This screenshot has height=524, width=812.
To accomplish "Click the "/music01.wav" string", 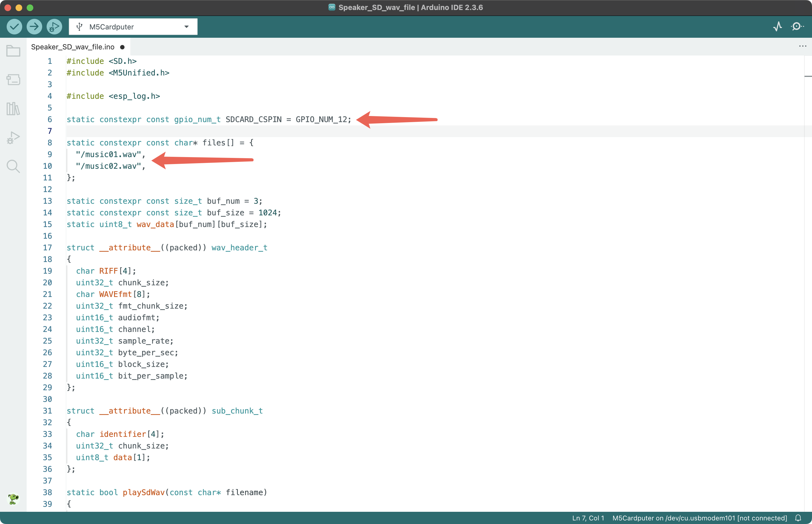I will tap(108, 155).
